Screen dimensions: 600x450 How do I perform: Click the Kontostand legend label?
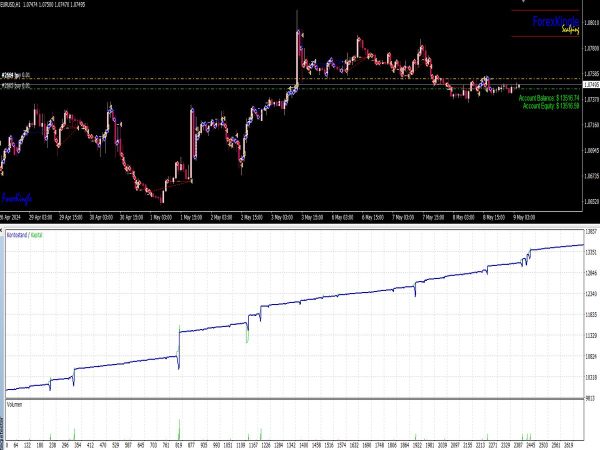point(17,235)
